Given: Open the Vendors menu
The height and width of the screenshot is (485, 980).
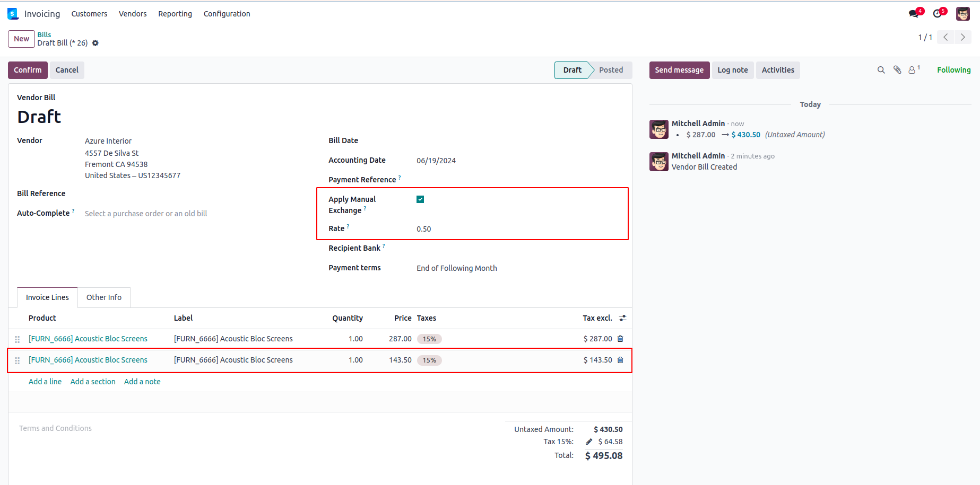Looking at the screenshot, I should click(x=133, y=14).
